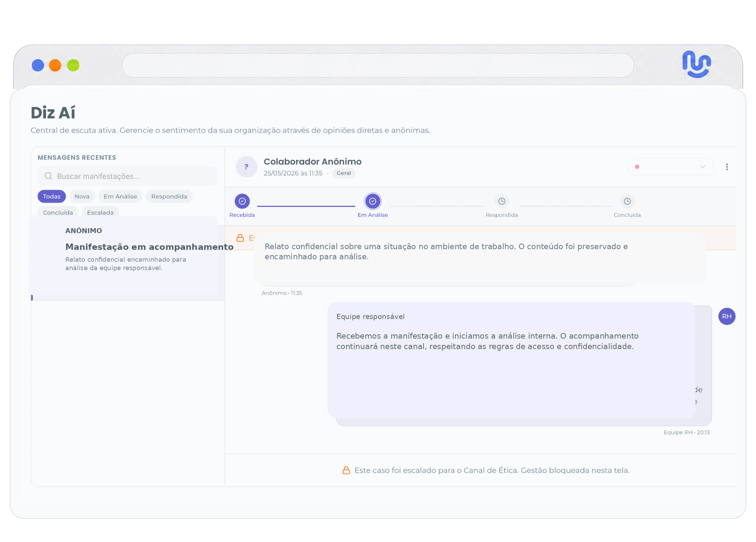The width and height of the screenshot is (756, 542).
Task: Click the lock icon in the orange banner
Action: (240, 237)
